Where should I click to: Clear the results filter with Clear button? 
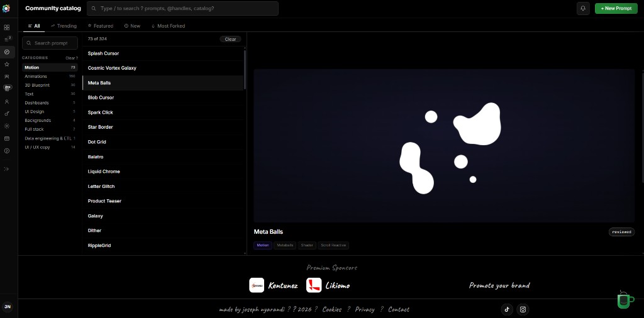click(230, 39)
